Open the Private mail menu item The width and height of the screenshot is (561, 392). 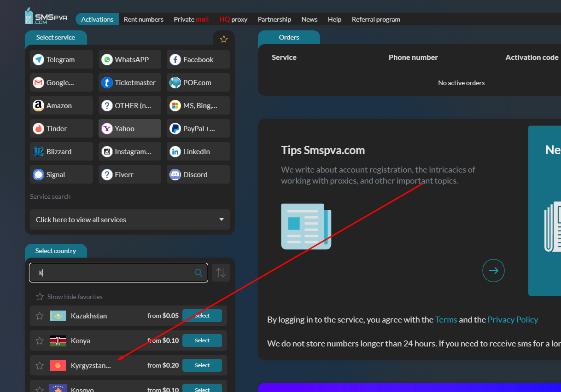191,19
